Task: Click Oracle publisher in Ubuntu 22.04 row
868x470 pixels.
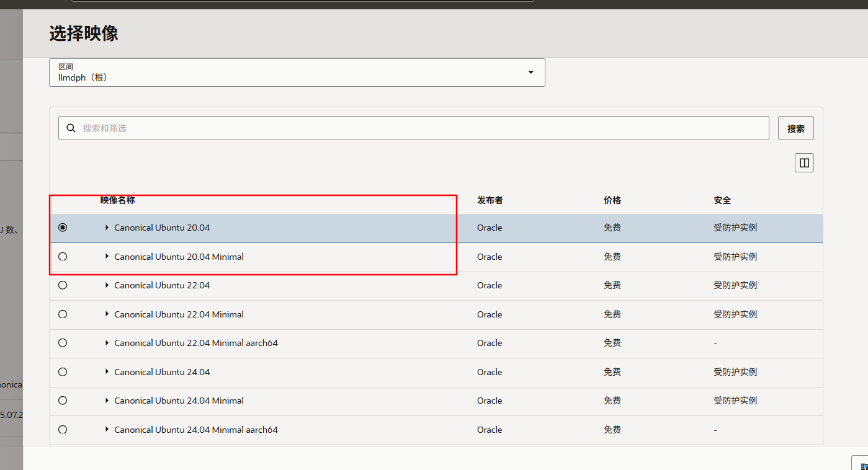Action: [x=490, y=285]
